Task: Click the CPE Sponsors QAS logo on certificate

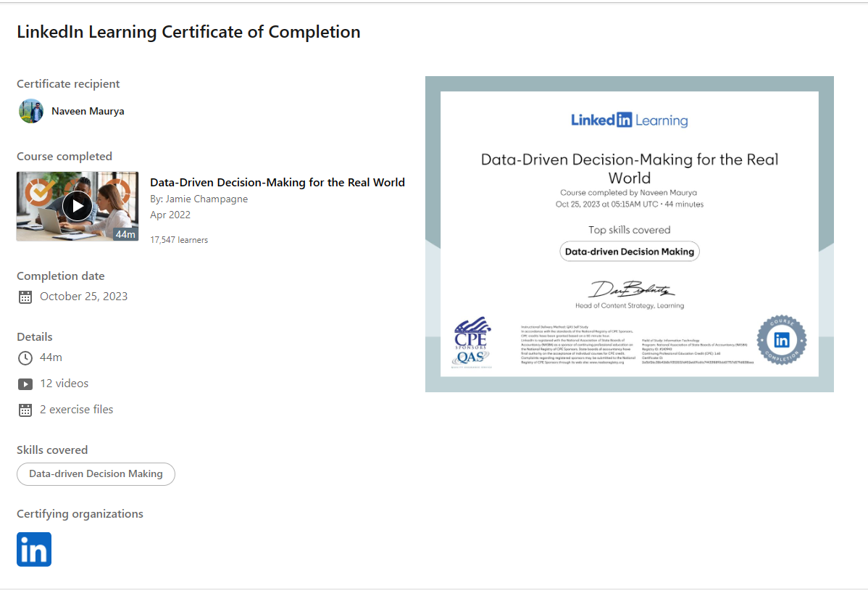Action: 472,342
